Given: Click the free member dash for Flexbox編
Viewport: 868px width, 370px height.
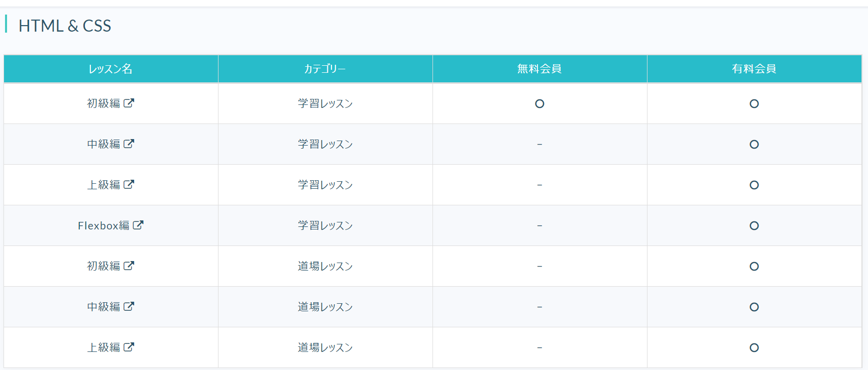Looking at the screenshot, I should 539,225.
